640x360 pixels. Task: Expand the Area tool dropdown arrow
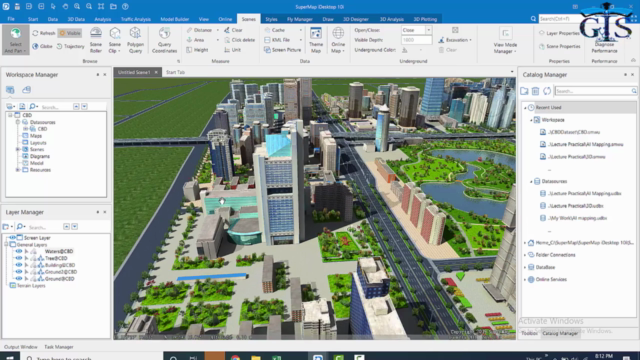218,40
